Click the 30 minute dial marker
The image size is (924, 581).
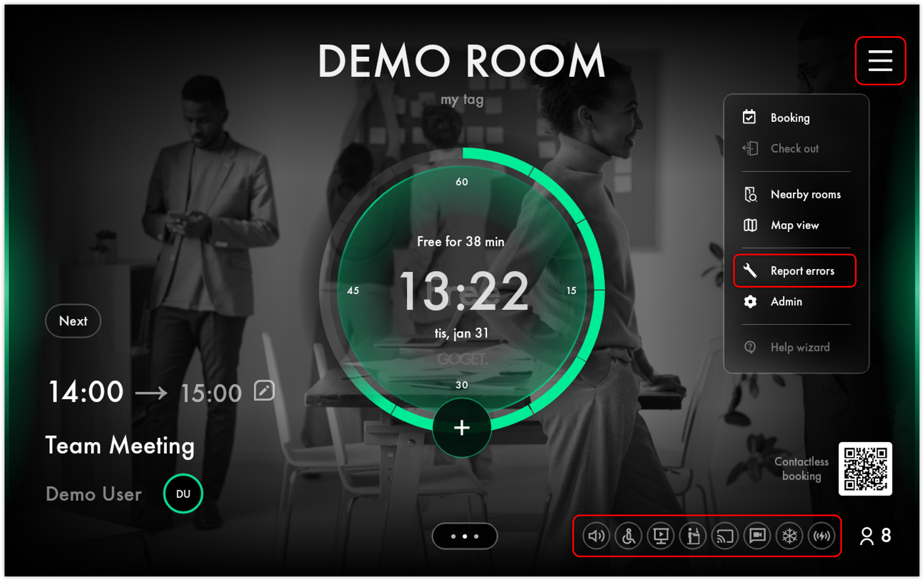[462, 385]
